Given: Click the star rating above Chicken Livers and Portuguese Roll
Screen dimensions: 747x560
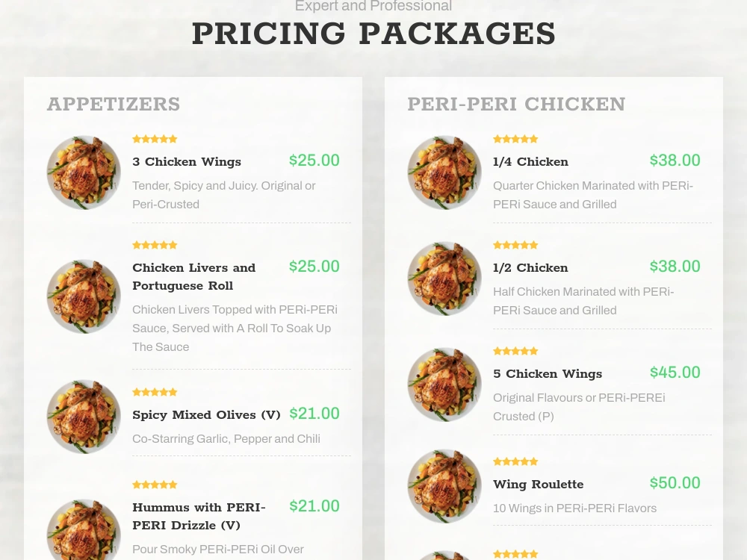Looking at the screenshot, I should [x=155, y=245].
